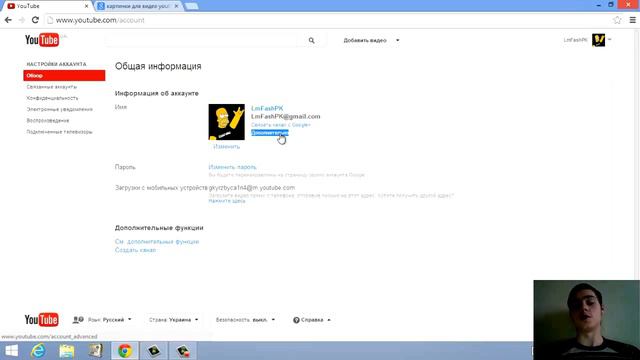Click the mobile upload address m.youtube.com
Screen dimensions: 640x360
(252, 188)
